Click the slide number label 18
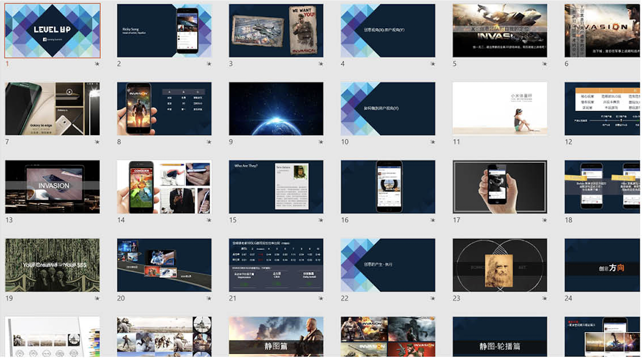This screenshot has height=358, width=644. click(x=568, y=220)
